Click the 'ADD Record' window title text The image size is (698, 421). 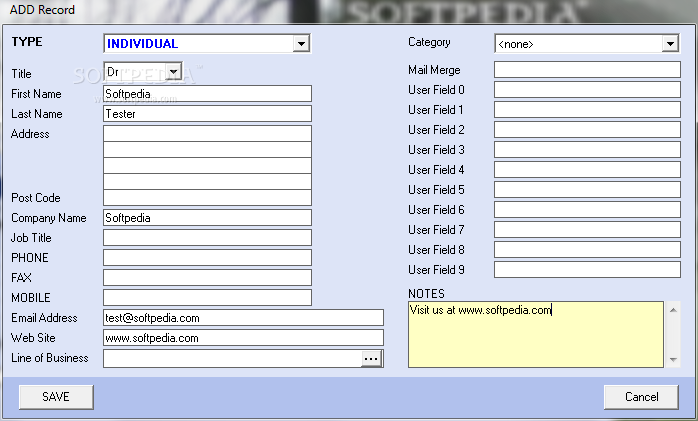tap(42, 10)
